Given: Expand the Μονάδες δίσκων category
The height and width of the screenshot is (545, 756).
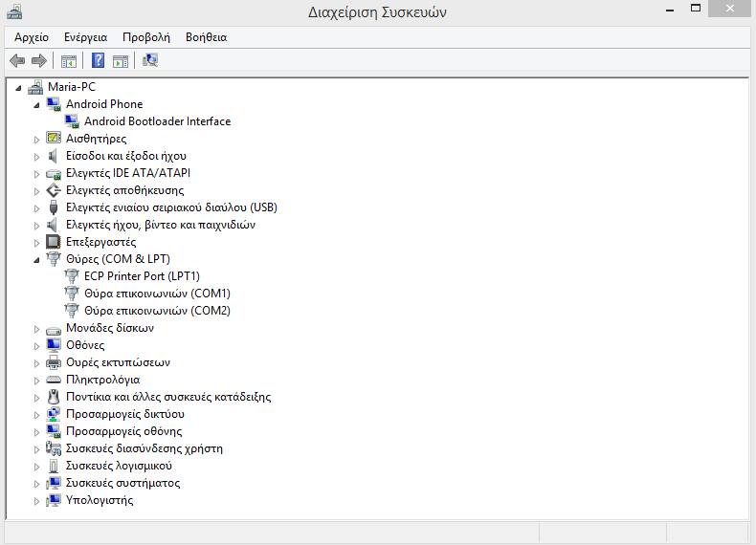Looking at the screenshot, I should 37,328.
